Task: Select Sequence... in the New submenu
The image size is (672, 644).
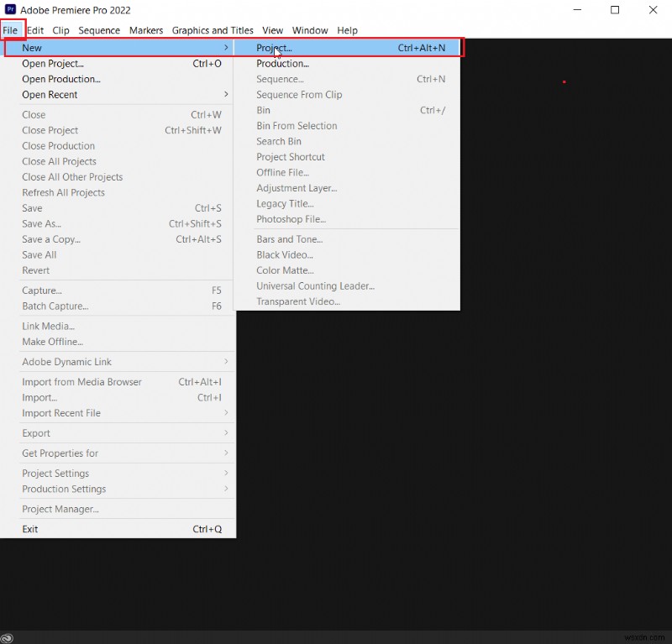Action: [347, 79]
